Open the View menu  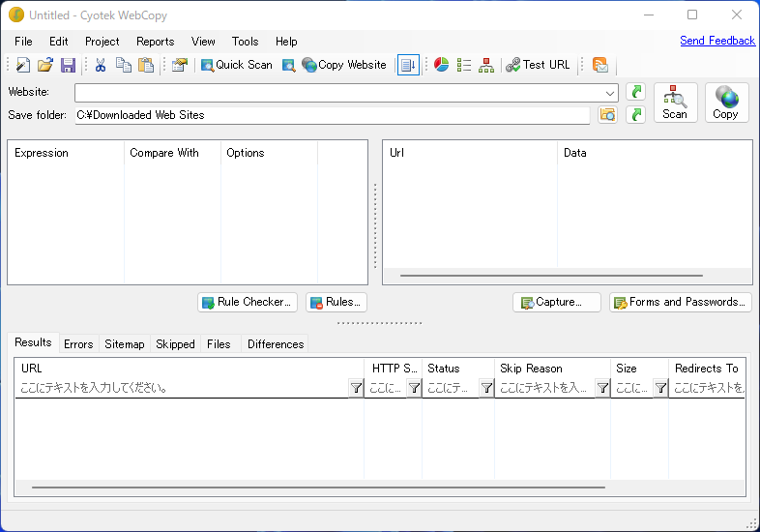(x=203, y=42)
